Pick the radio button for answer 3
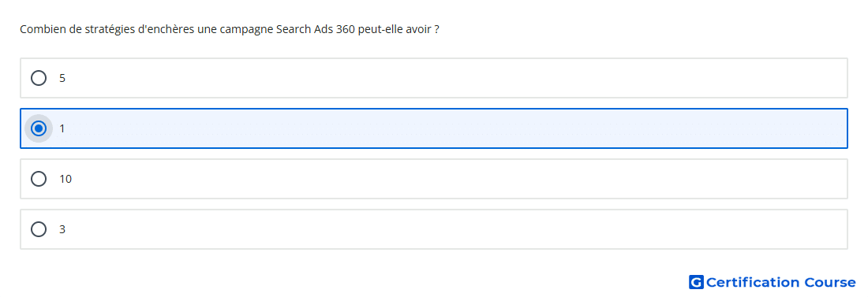 39,229
